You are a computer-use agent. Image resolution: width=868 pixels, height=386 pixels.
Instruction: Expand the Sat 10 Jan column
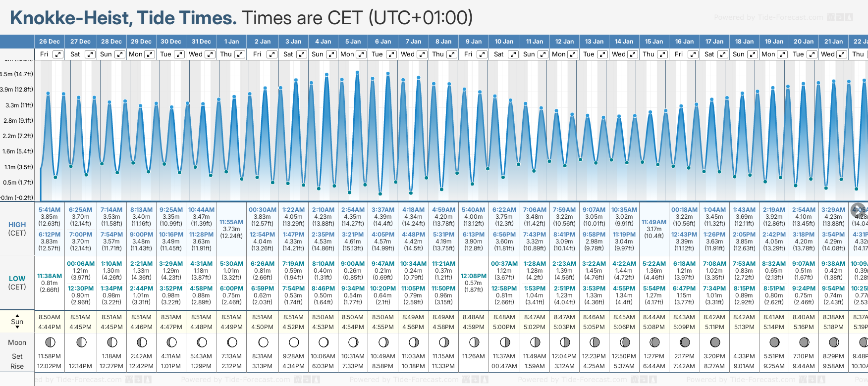[x=513, y=54]
